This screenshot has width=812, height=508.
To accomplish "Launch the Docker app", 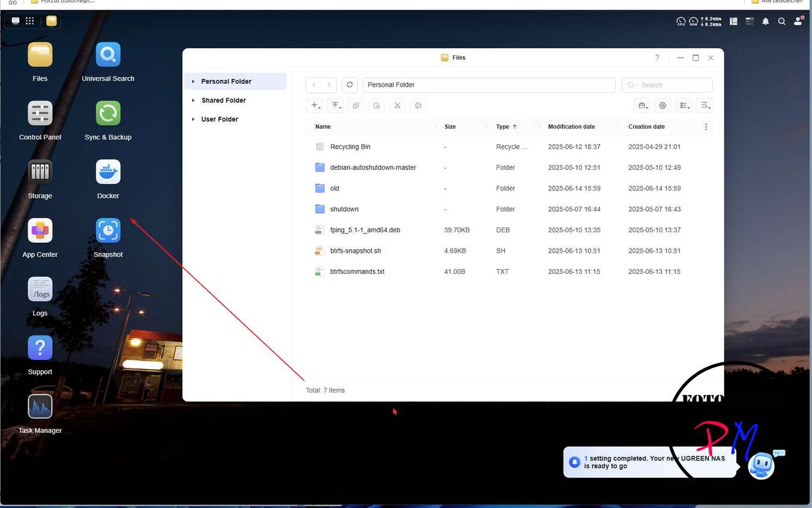I will [108, 172].
